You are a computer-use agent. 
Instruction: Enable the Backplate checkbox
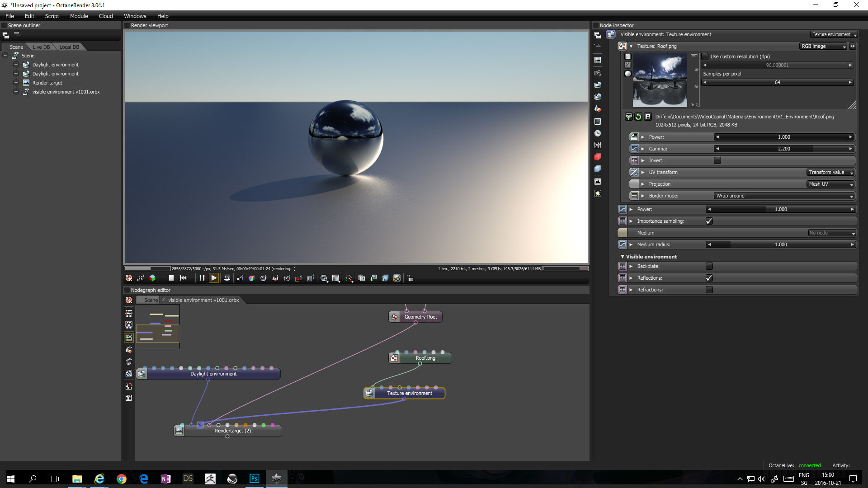pos(709,266)
